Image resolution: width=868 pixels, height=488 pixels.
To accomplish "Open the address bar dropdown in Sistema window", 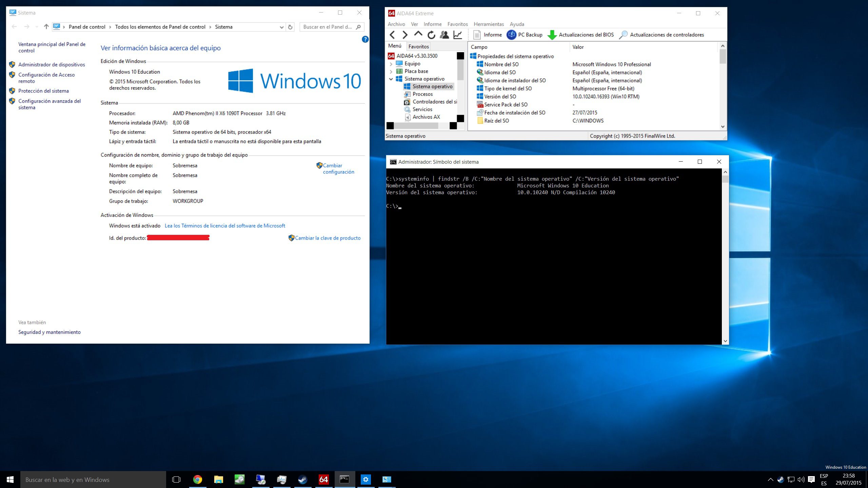I will (x=281, y=27).
